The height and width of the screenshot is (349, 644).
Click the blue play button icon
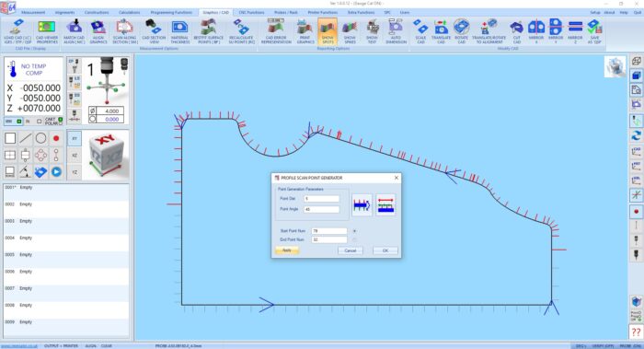click(56, 172)
